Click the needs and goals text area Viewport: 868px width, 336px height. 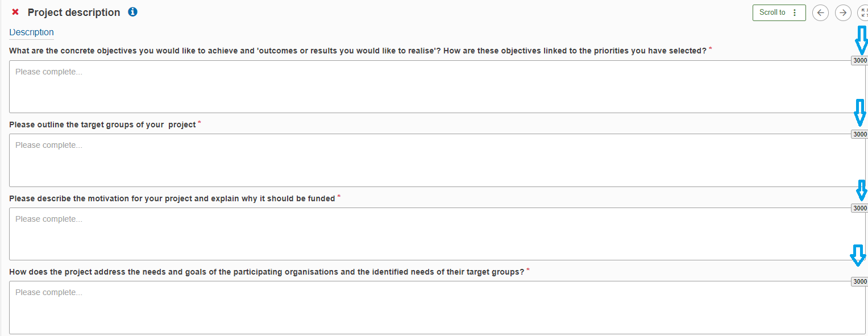point(432,307)
